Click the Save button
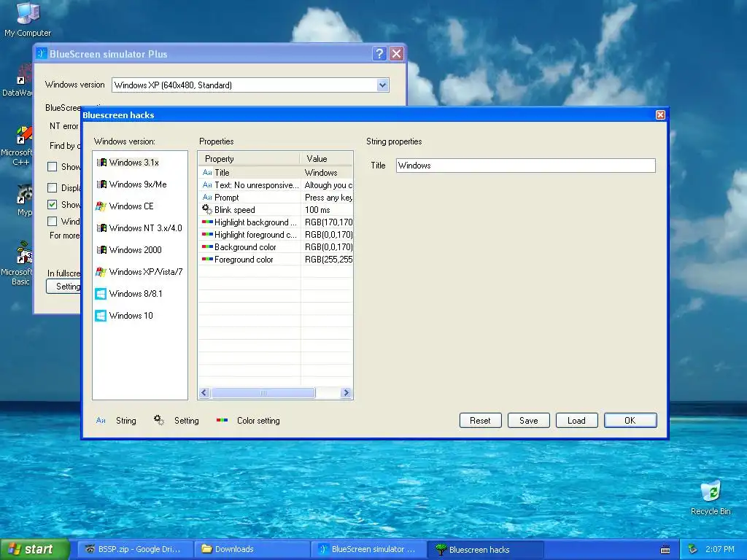Screen dimensions: 747x560 pyautogui.click(x=529, y=421)
